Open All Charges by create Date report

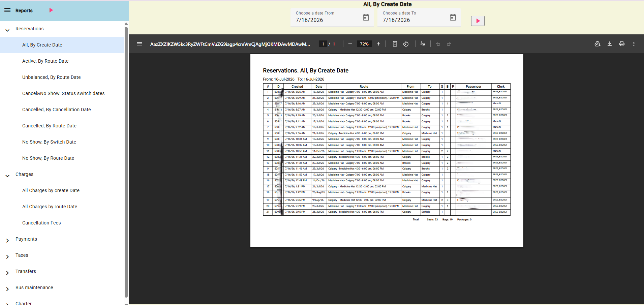62,190
